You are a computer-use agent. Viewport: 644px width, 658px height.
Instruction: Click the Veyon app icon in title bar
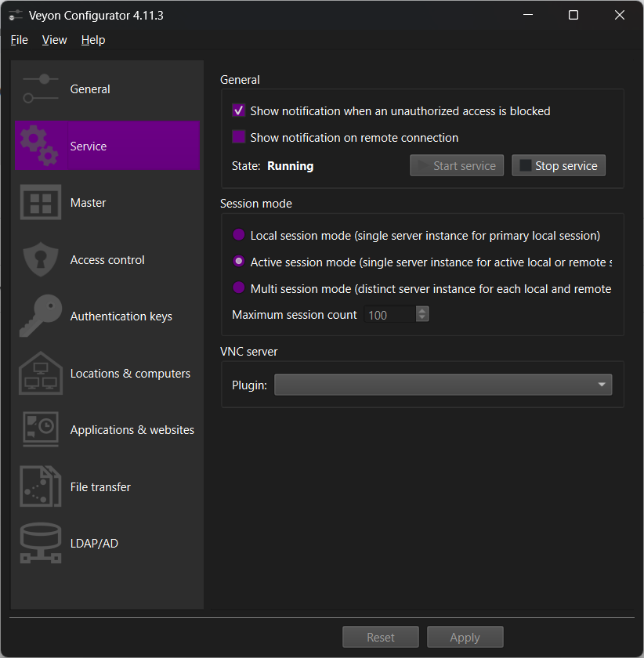[x=15, y=16]
